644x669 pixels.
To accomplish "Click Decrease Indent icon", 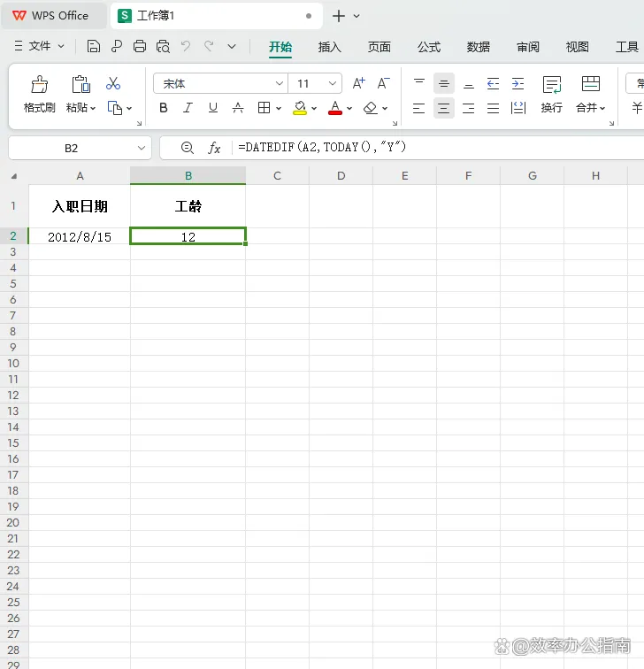I will coord(493,83).
